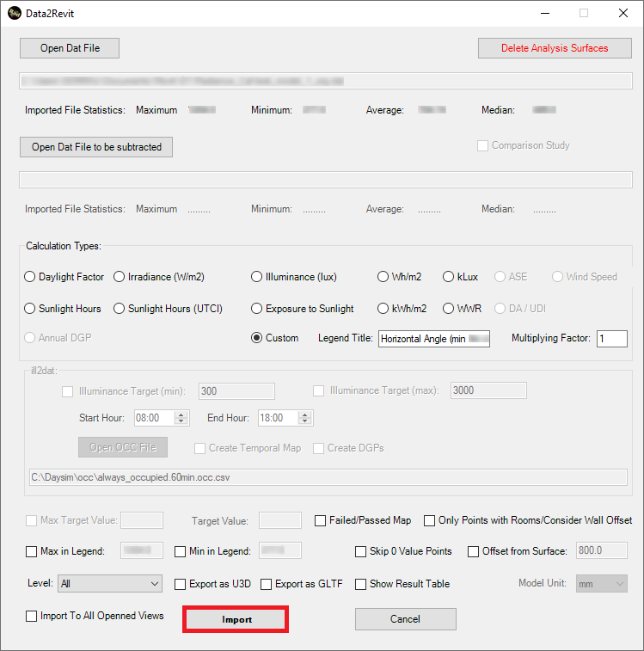Choose Illuminance (lux) calculation type
Screen dimensions: 644x651
pos(256,277)
